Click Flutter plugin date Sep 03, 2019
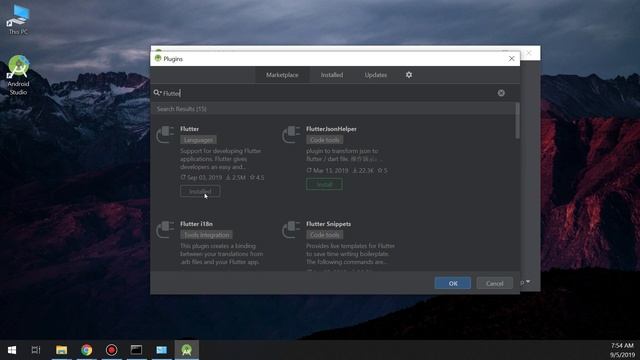The height and width of the screenshot is (360, 640). click(x=204, y=178)
